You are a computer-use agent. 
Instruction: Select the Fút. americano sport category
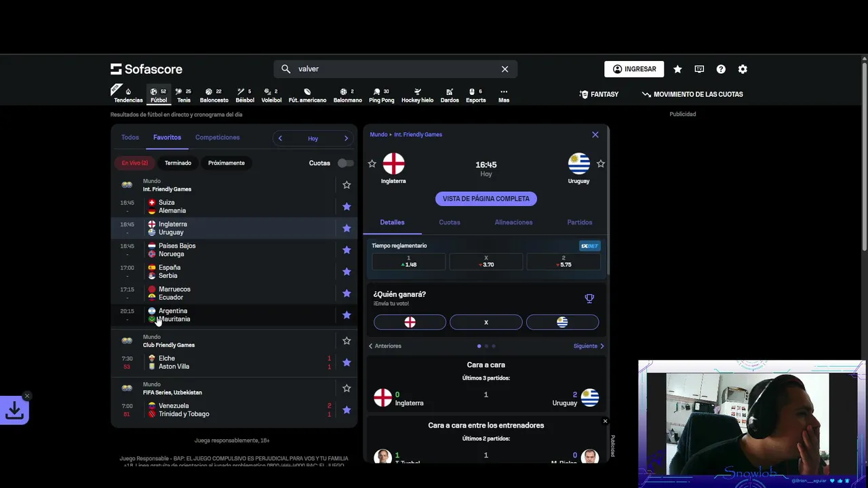click(307, 95)
